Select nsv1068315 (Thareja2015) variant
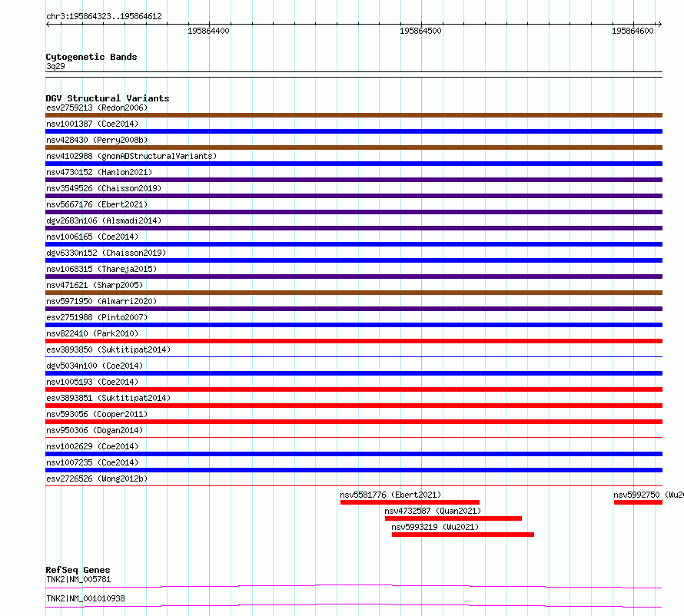Image resolution: width=684 pixels, height=616 pixels. (x=101, y=269)
